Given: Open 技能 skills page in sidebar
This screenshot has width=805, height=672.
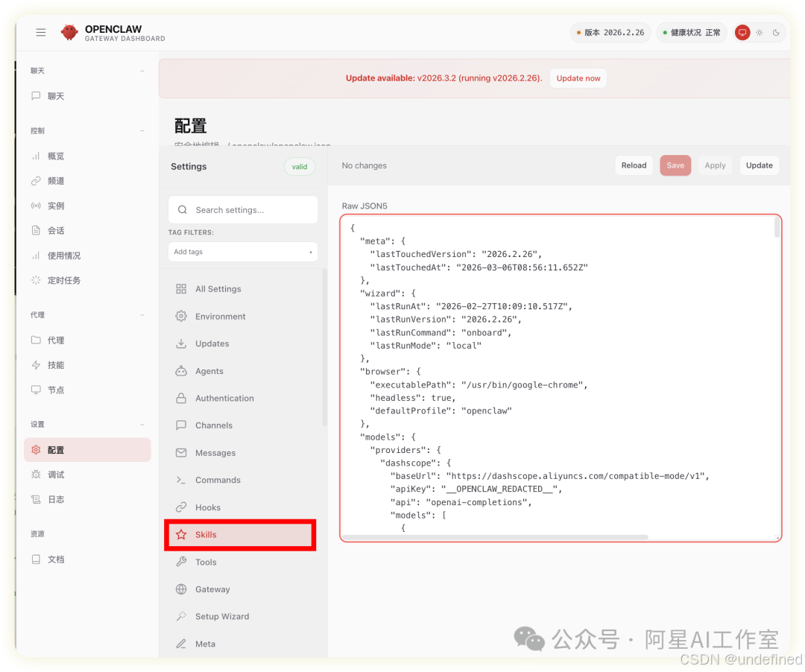Looking at the screenshot, I should [x=87, y=365].
